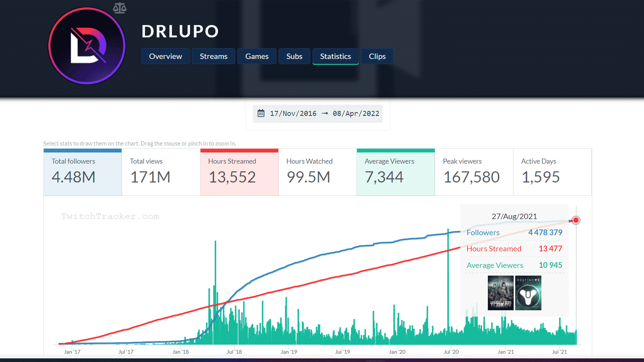Click the Jan '21 axis label
The height and width of the screenshot is (362, 644).
click(505, 352)
